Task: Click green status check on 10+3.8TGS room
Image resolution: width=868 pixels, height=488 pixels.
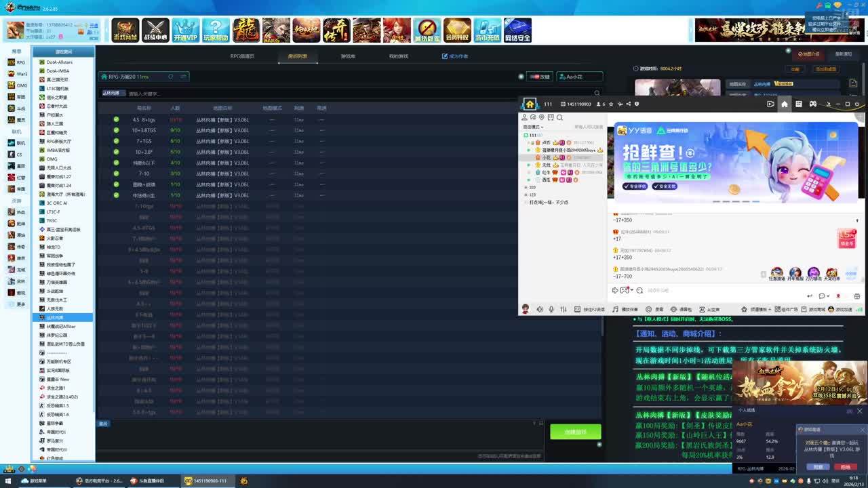Action: pyautogui.click(x=116, y=130)
